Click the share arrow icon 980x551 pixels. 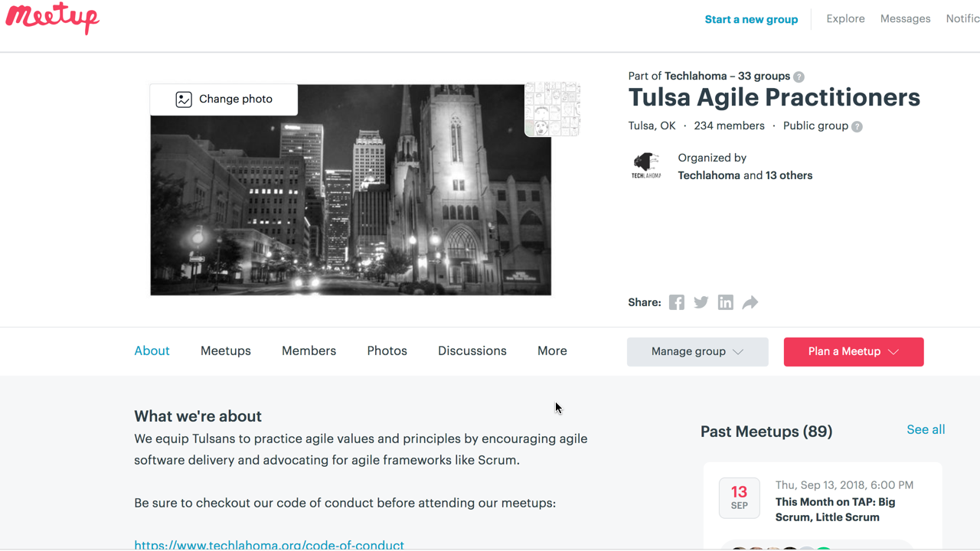pos(750,302)
